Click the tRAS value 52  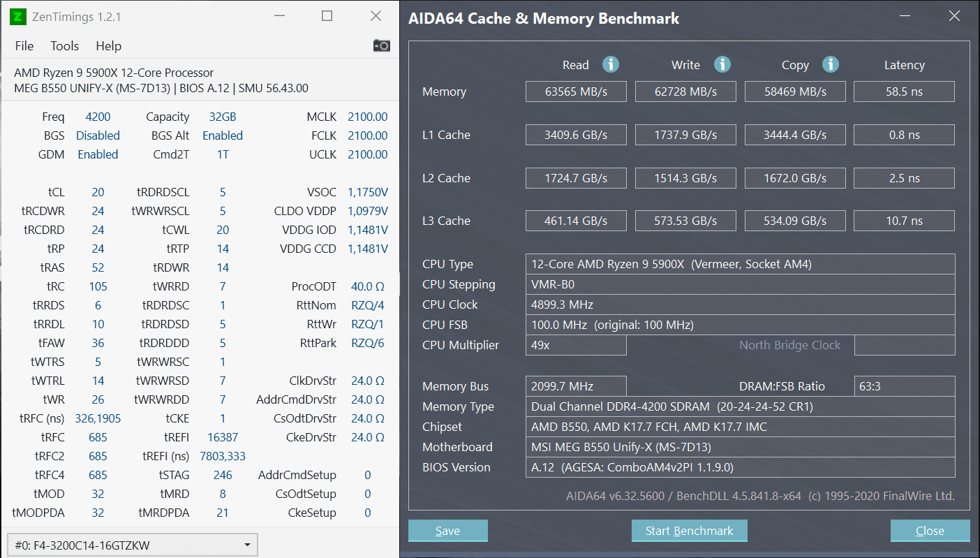pyautogui.click(x=98, y=267)
